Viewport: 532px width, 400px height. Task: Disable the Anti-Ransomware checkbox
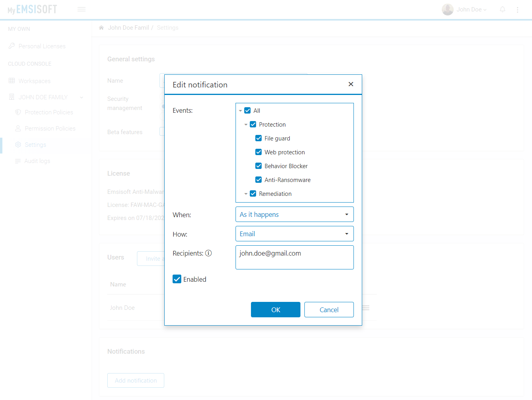[258, 180]
